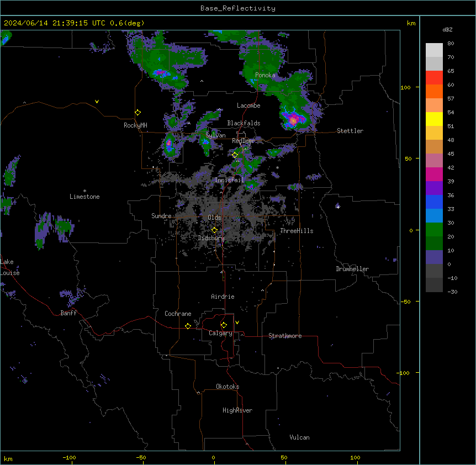
Task: Click the yellow diamond marker below RedDeer
Action: point(235,155)
